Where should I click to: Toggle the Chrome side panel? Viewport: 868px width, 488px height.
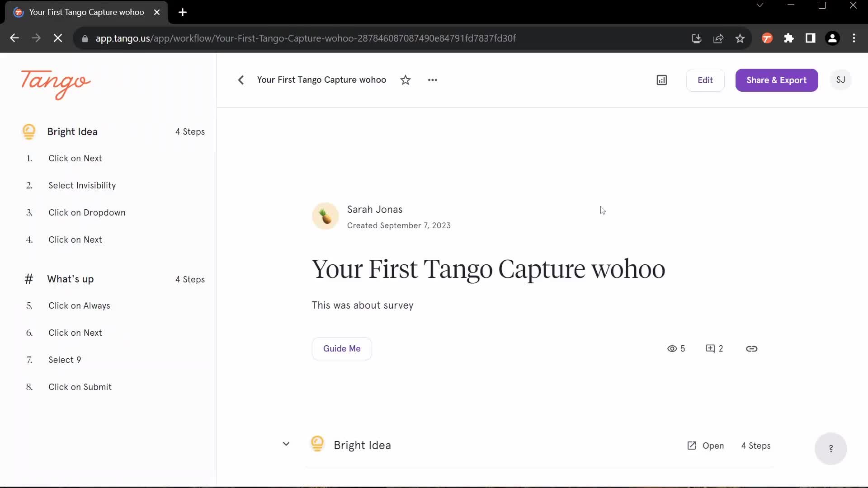point(811,38)
